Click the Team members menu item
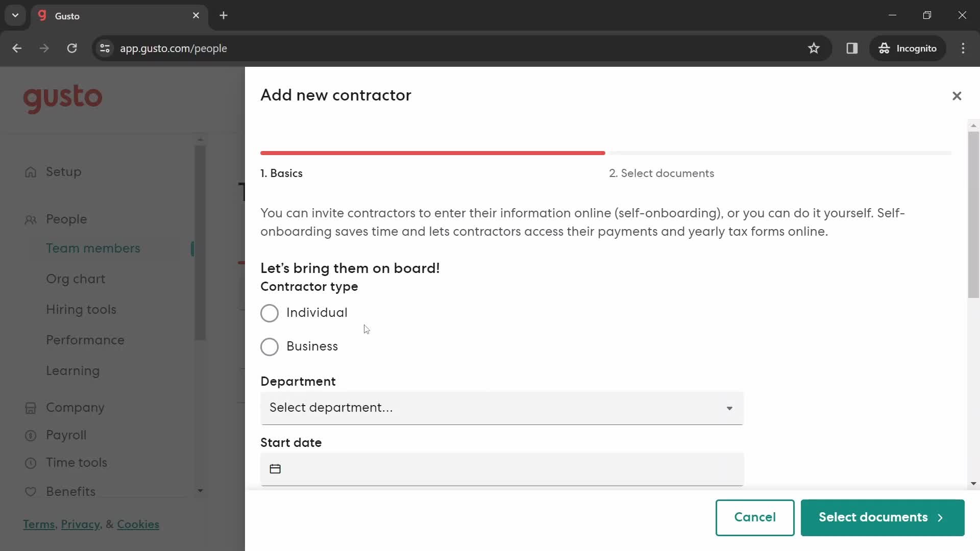Viewport: 980px width, 551px height. coord(93,248)
